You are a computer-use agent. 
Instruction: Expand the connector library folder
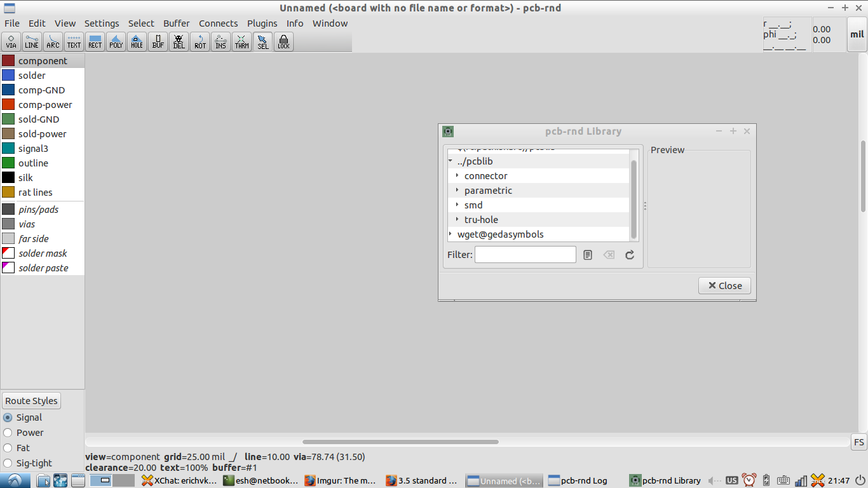[x=458, y=176]
